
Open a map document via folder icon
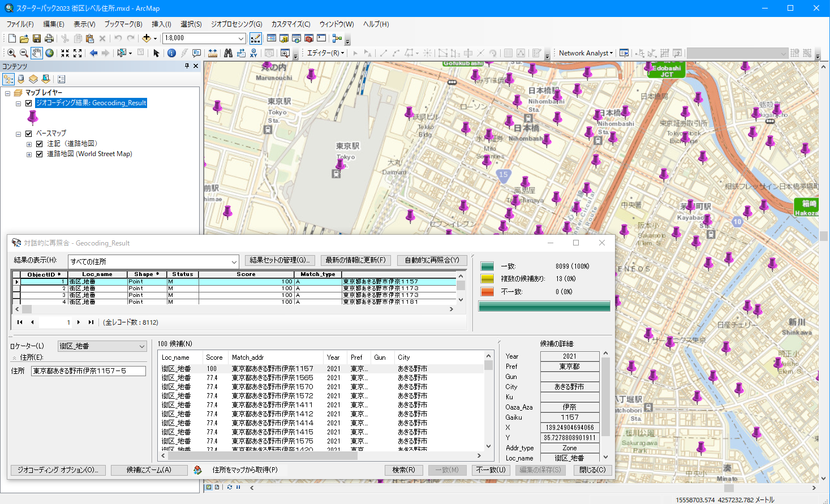(24, 38)
